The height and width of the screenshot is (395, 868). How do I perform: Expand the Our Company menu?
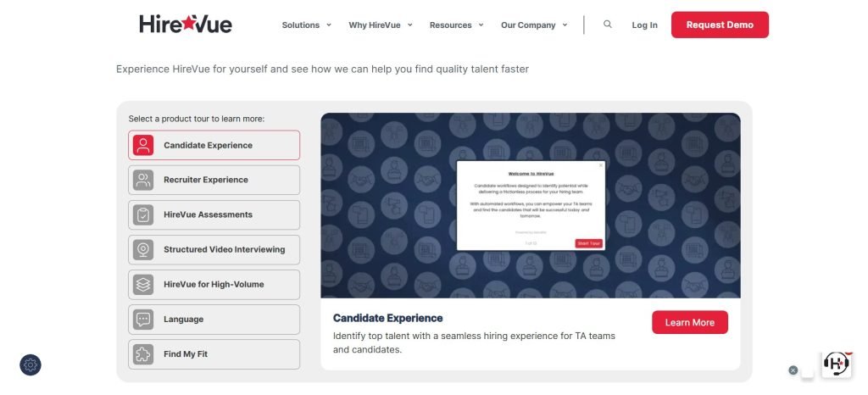click(534, 25)
